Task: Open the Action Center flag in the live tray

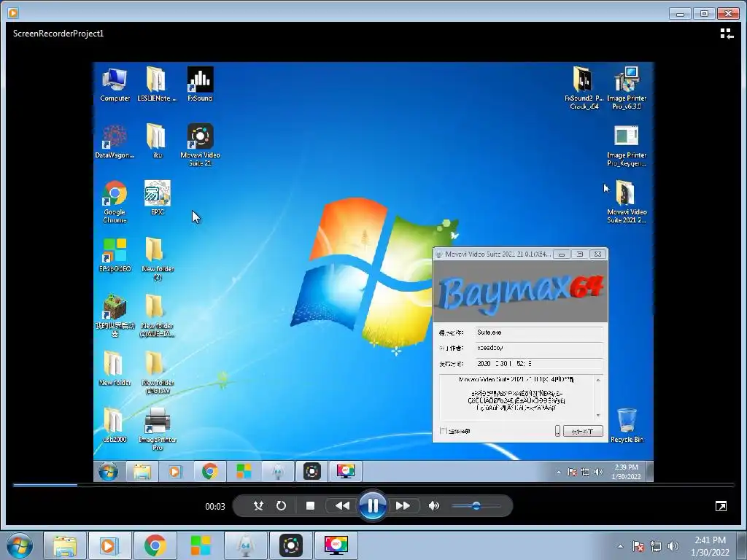Action: pos(638,546)
